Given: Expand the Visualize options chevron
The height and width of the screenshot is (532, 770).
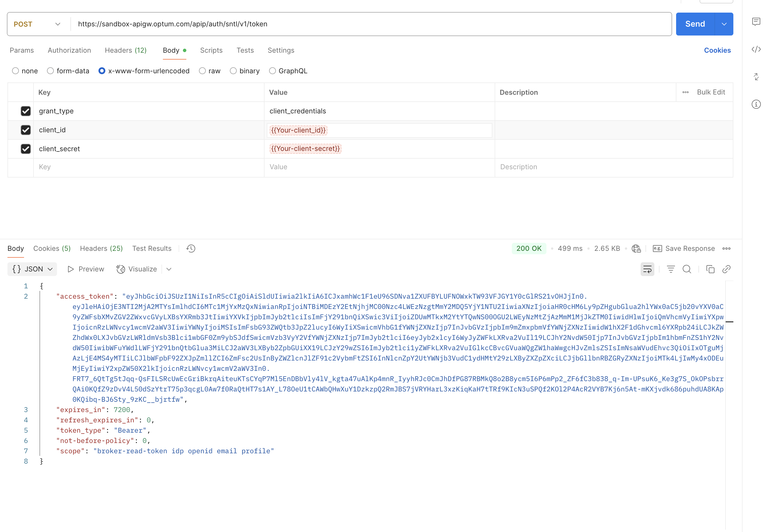Looking at the screenshot, I should tap(169, 269).
